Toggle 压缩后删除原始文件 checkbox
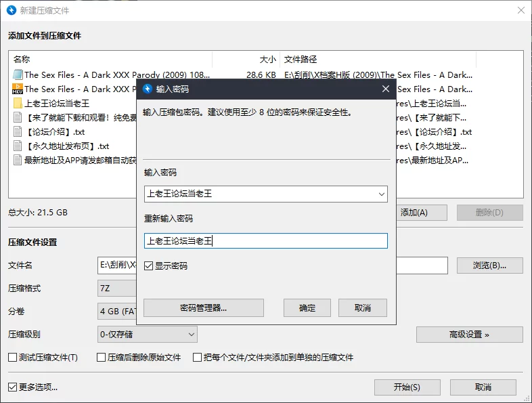Screen dimensions: 532x403 101,357
